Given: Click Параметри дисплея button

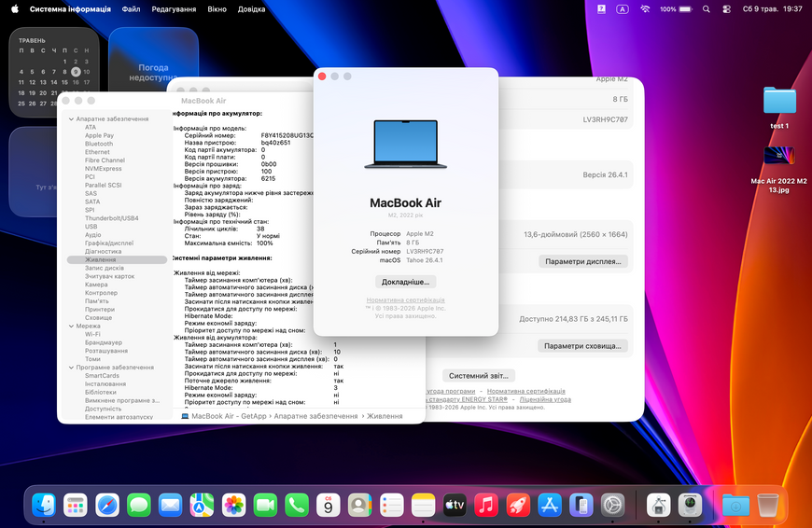Looking at the screenshot, I should coord(583,261).
